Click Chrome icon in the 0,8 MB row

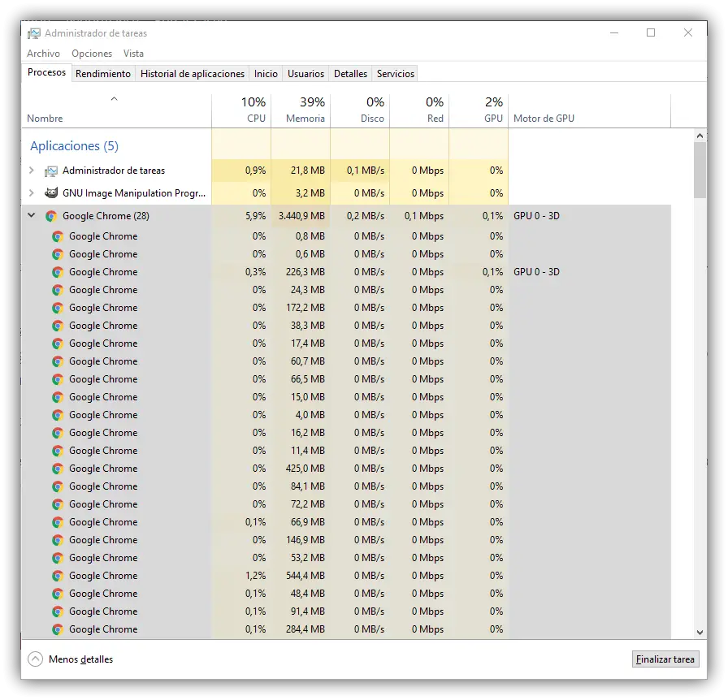pyautogui.click(x=58, y=236)
